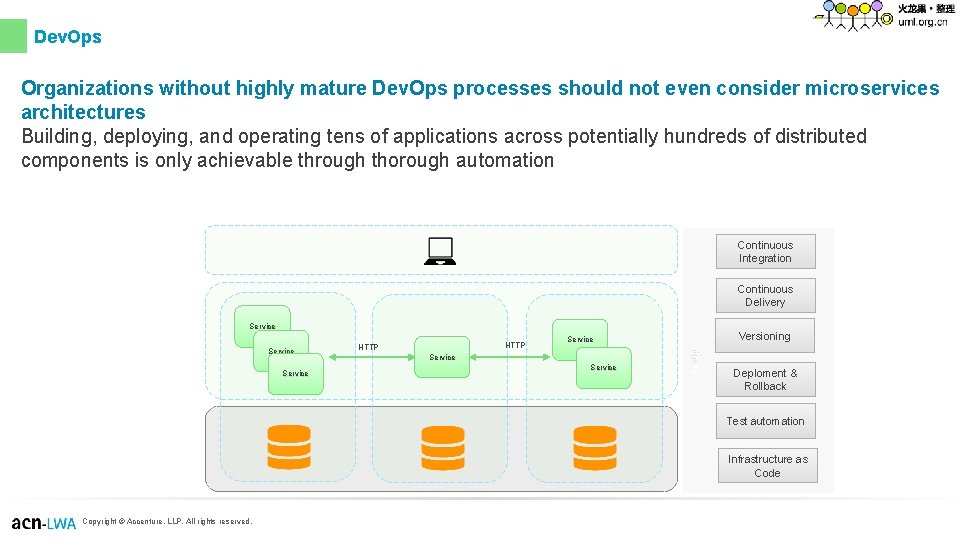Image resolution: width=960 pixels, height=540 pixels.
Task: Click the Accenture copyright notice
Action: pyautogui.click(x=167, y=522)
